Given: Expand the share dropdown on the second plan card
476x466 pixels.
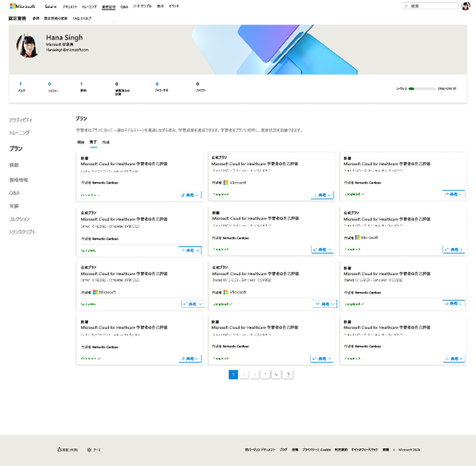Looking at the screenshot, I should [322, 195].
